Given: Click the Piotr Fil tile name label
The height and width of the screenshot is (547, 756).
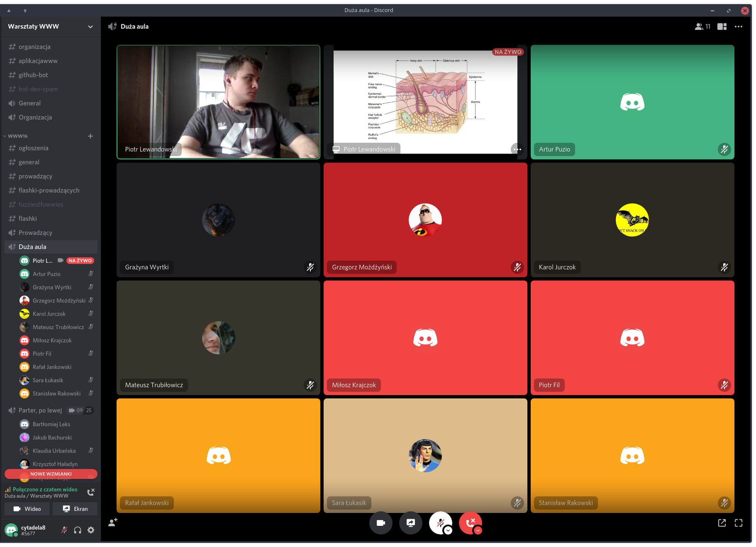Looking at the screenshot, I should pyautogui.click(x=549, y=385).
